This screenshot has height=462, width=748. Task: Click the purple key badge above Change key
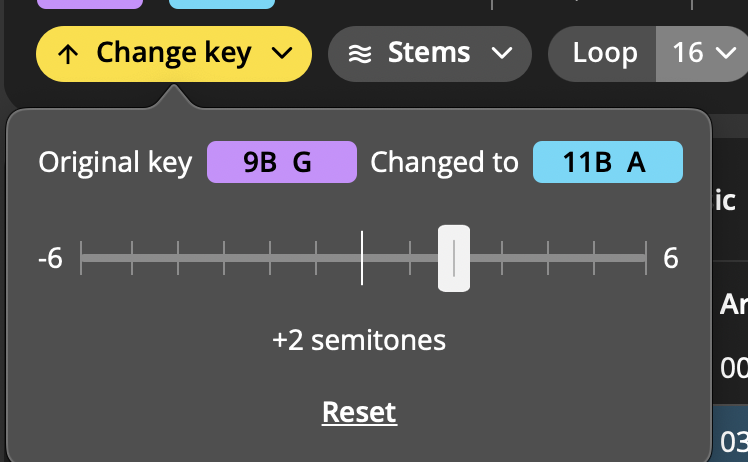pyautogui.click(x=90, y=3)
